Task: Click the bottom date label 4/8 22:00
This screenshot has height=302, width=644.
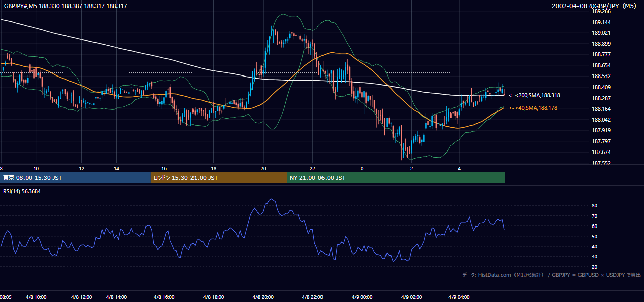Action: (312, 297)
